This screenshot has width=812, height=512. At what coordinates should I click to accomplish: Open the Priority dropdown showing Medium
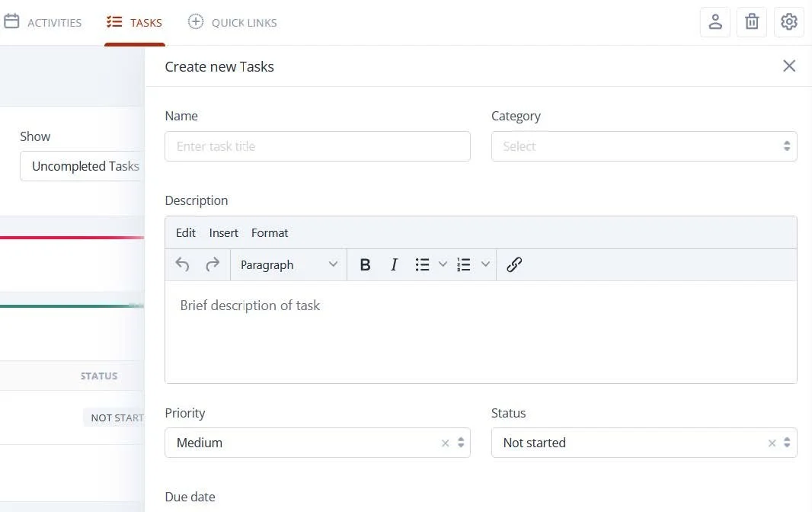305,443
